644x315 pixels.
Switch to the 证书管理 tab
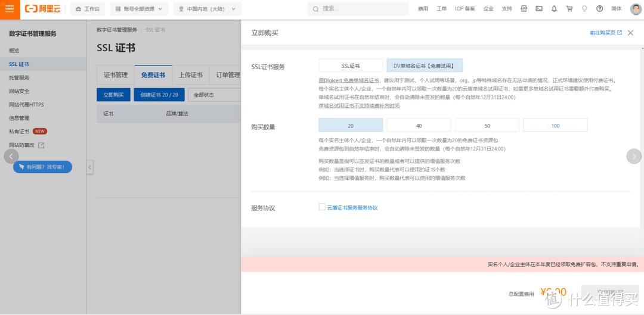(116, 75)
